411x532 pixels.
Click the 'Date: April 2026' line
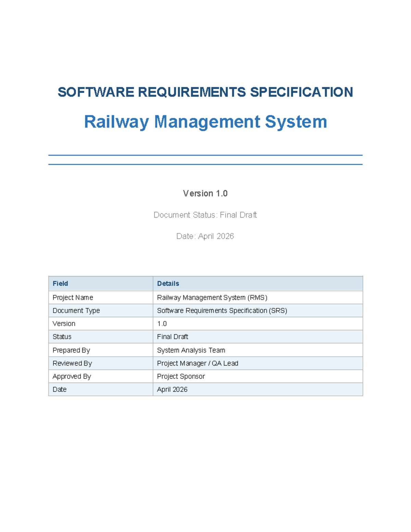[x=205, y=236]
